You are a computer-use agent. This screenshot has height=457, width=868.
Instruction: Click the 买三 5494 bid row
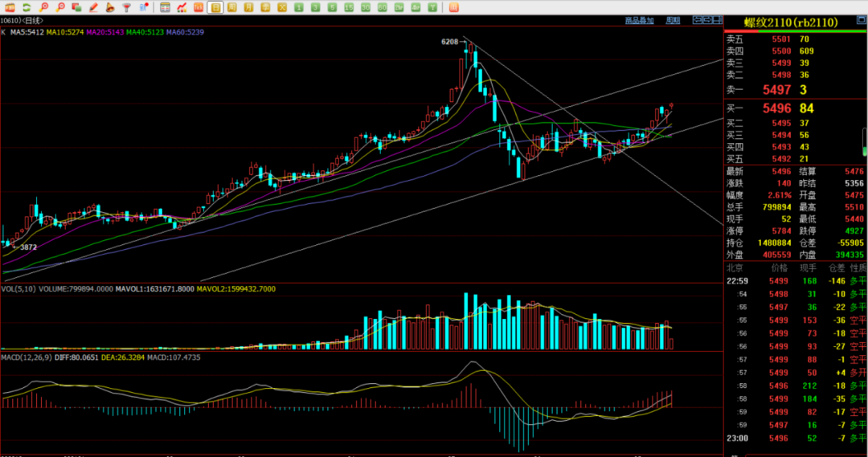point(795,135)
